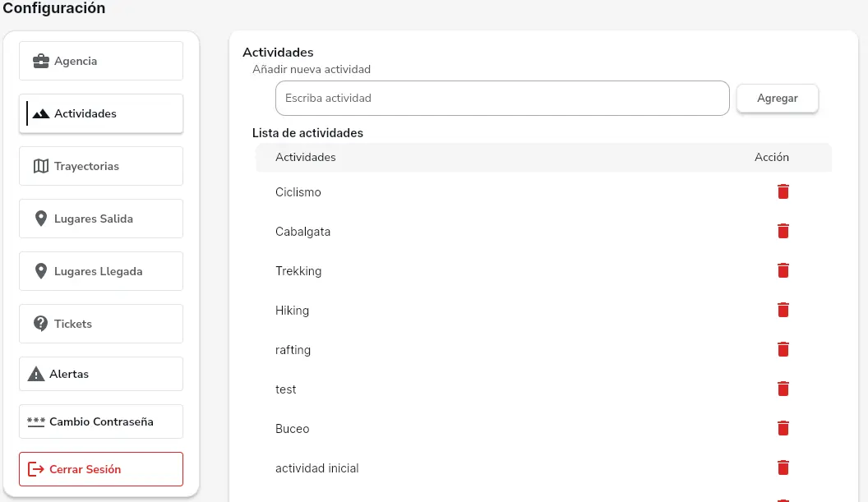This screenshot has width=868, height=502.
Task: Click the briefcase icon next to Agencia
Action: (x=40, y=60)
